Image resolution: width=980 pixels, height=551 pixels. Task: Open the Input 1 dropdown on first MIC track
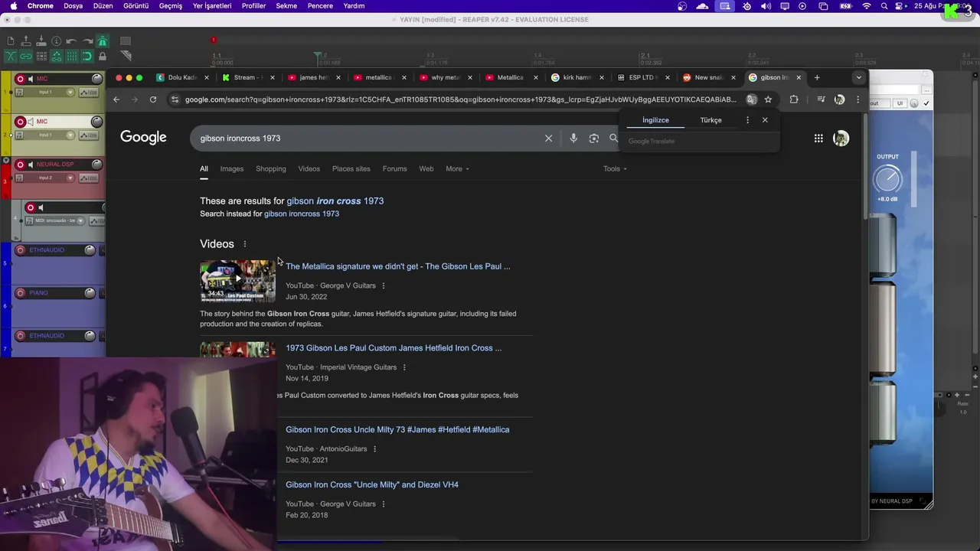click(70, 92)
